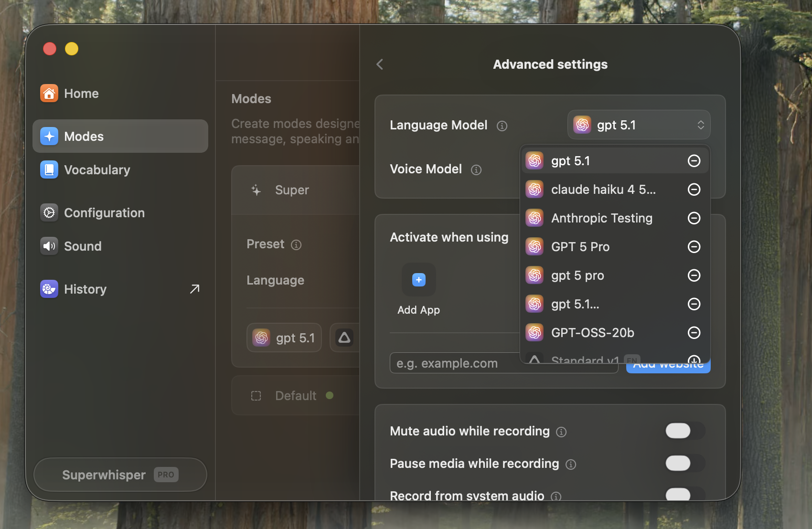Click the Sound speaker icon
The image size is (812, 529).
tap(49, 246)
